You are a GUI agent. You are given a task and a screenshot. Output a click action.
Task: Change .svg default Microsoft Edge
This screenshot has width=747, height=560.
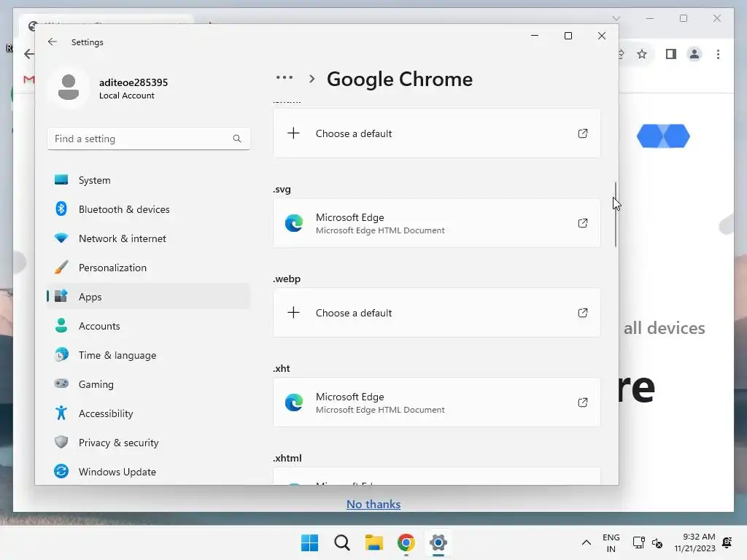point(437,223)
